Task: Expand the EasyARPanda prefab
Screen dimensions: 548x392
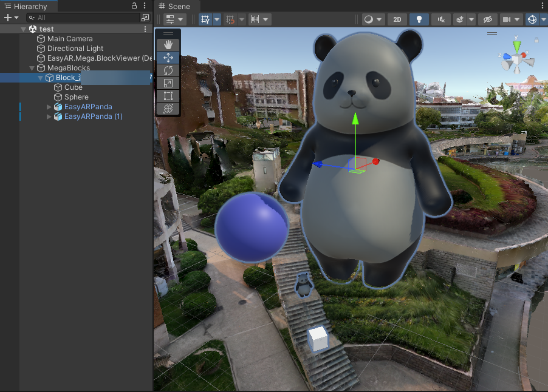Action: point(50,107)
